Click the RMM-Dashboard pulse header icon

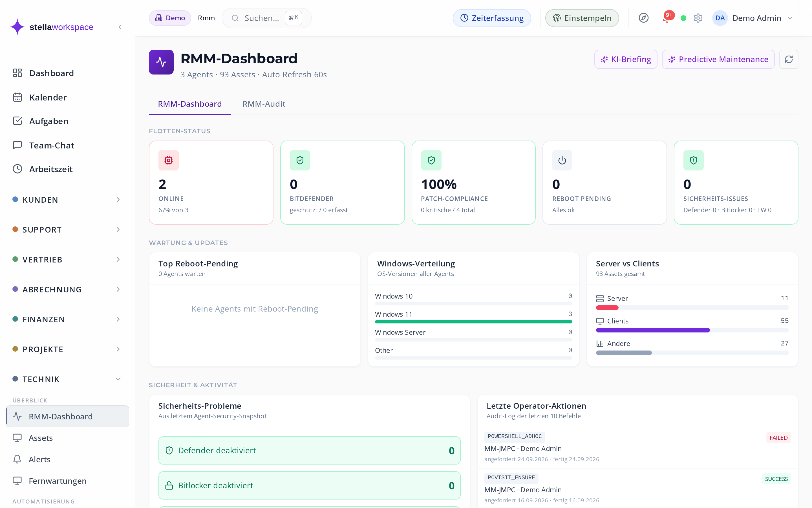161,62
